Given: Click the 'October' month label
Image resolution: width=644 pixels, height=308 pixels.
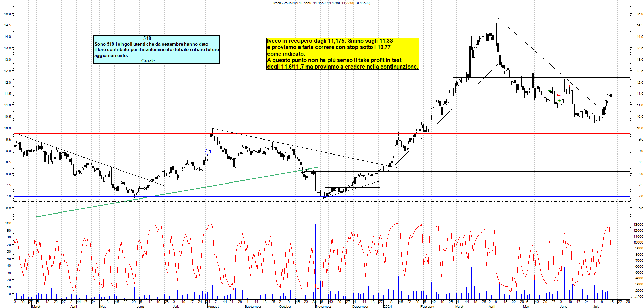Looking at the screenshot, I should (x=285, y=306).
